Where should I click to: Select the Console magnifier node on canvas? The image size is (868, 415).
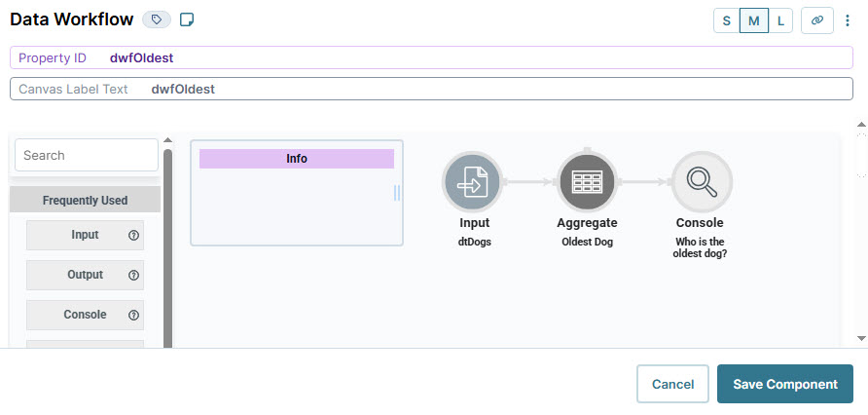[702, 182]
